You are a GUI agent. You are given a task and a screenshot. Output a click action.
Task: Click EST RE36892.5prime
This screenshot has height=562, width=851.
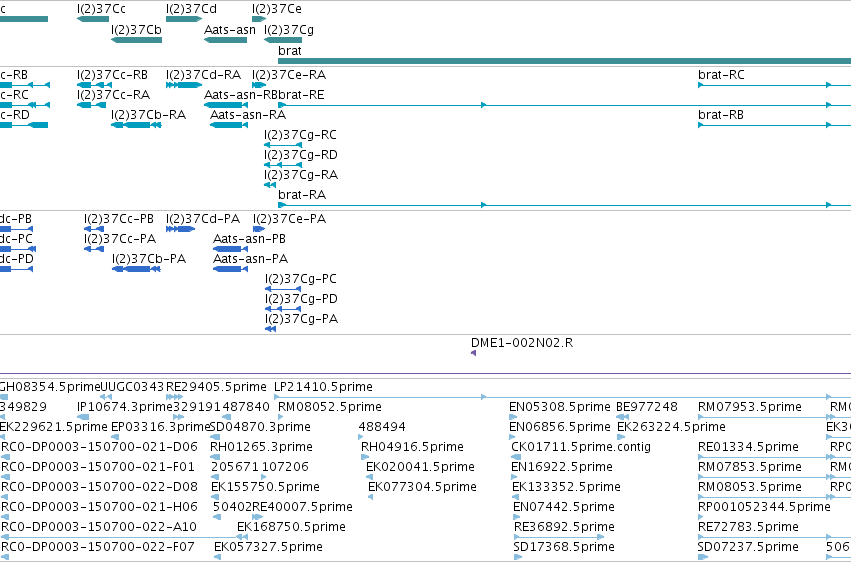click(x=564, y=527)
